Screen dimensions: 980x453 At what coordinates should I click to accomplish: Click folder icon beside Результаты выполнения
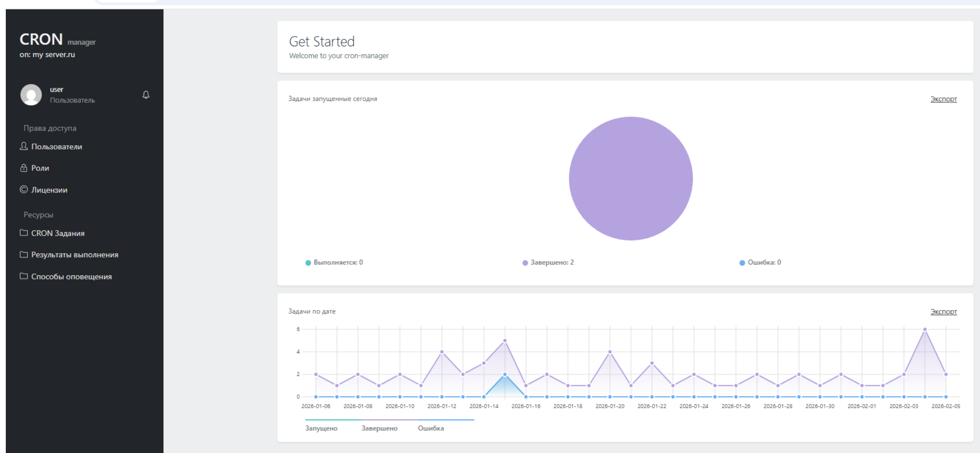coord(24,254)
